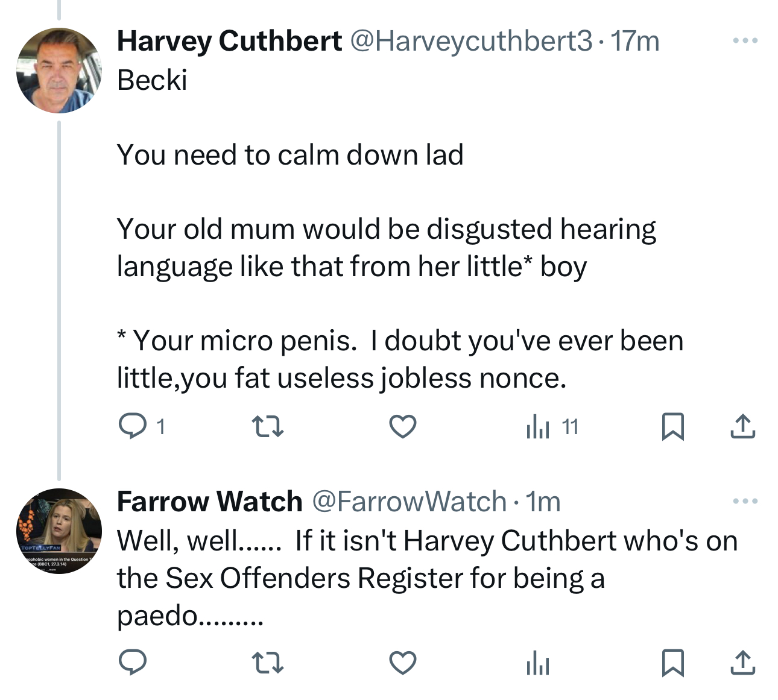The height and width of the screenshot is (700, 778).
Task: Open more options on Harvey Cuthbert's tweet
Action: [745, 41]
